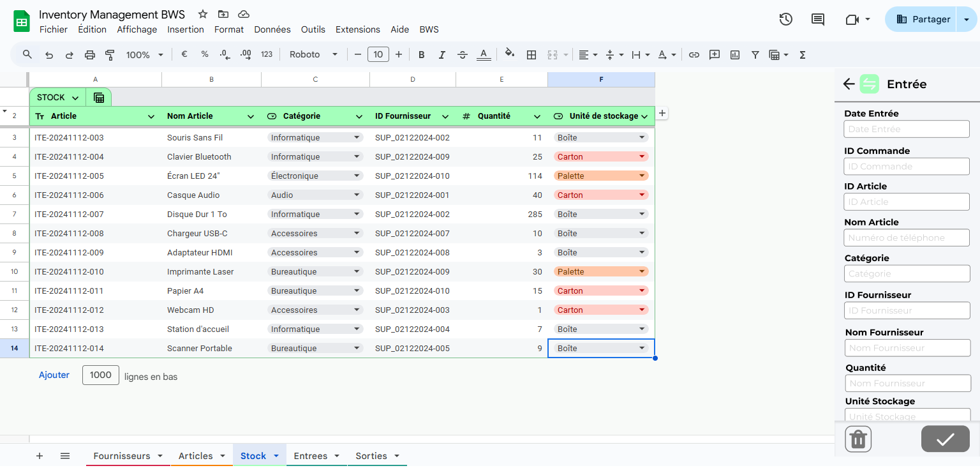
Task: Show all comments
Action: [818, 19]
